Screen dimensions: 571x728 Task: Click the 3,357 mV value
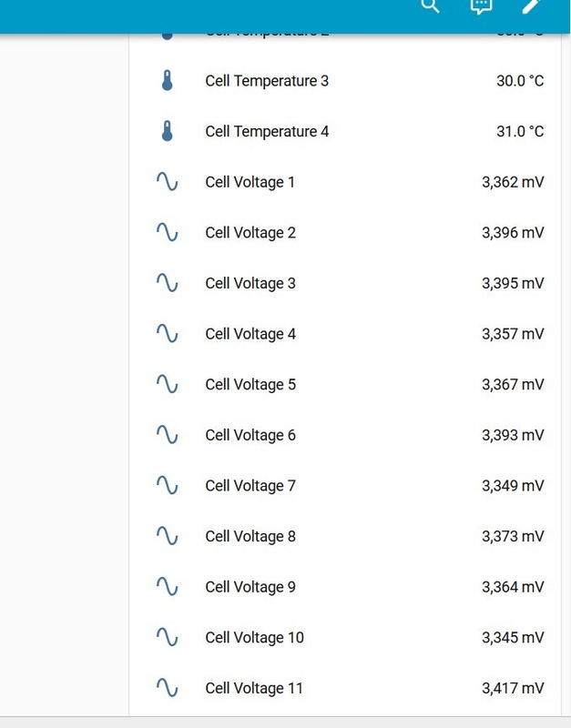[513, 334]
